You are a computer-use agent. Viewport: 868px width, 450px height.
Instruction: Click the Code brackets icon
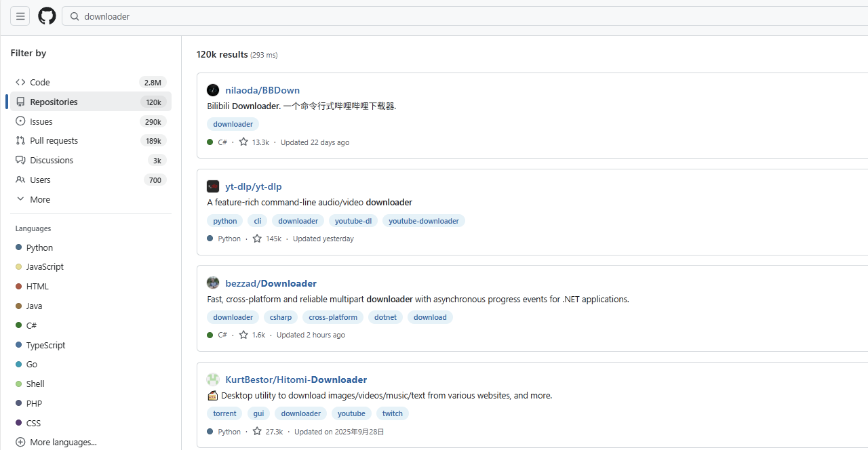[20, 82]
